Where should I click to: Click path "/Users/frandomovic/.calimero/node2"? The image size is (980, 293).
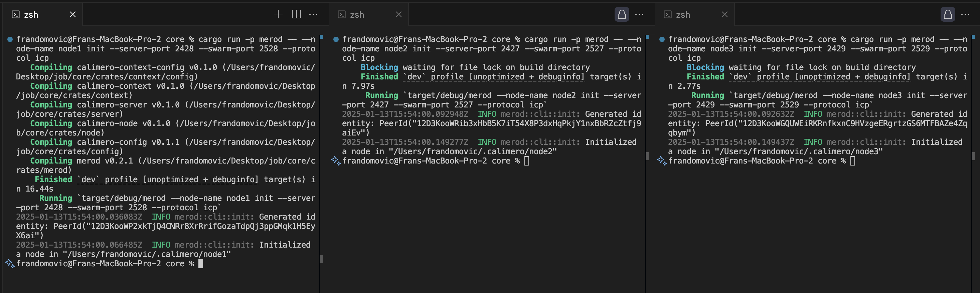(473, 151)
